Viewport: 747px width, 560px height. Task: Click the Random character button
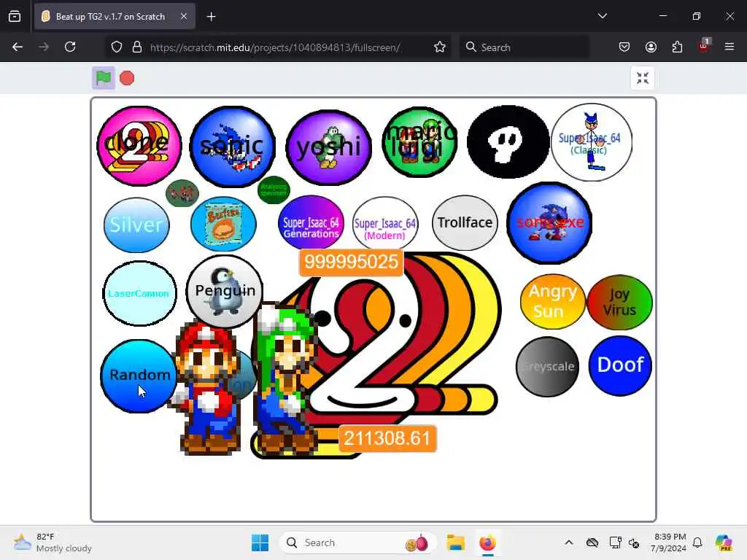coord(138,376)
